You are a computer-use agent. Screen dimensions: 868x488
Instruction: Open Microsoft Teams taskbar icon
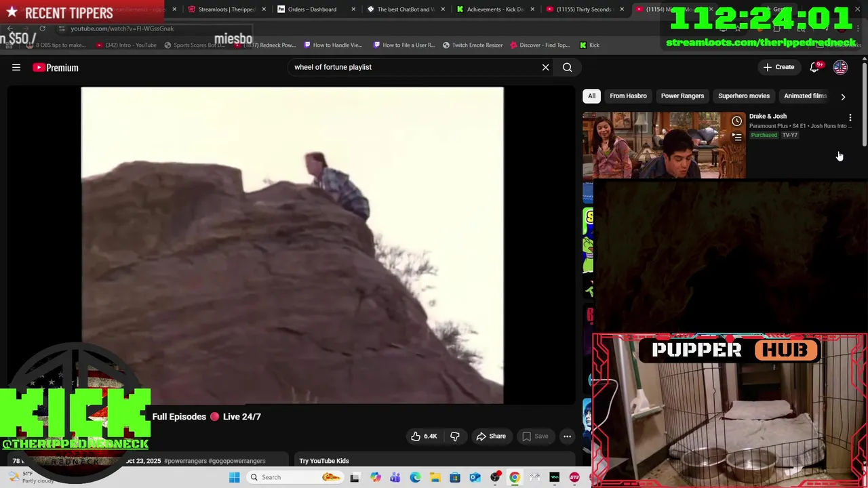point(395,477)
